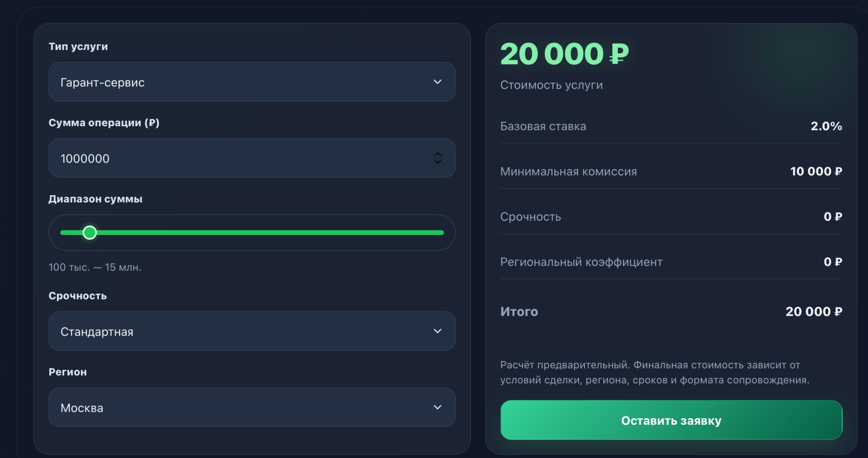Click the Сумма операции (₽) label

point(104,123)
